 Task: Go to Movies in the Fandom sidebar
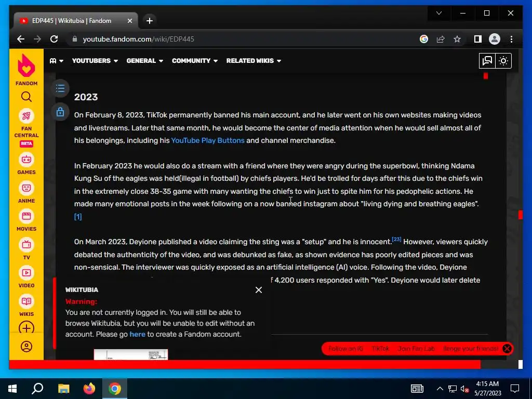pyautogui.click(x=26, y=221)
